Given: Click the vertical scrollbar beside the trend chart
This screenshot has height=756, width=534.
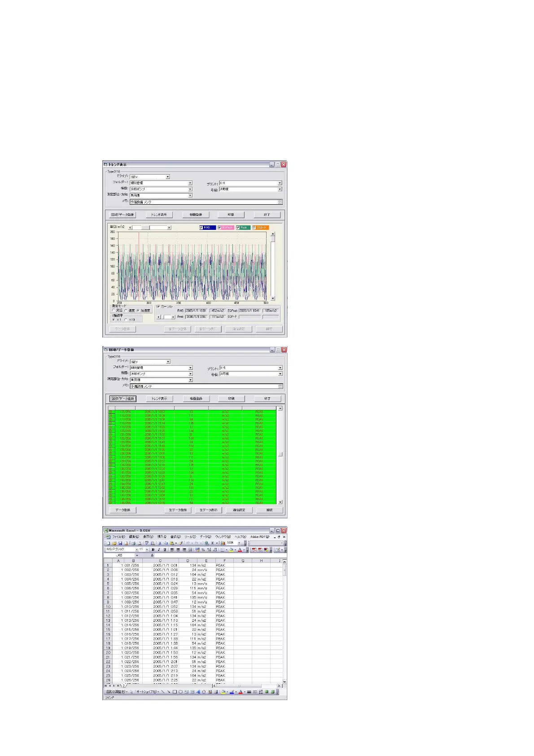Looking at the screenshot, I should pyautogui.click(x=272, y=266).
